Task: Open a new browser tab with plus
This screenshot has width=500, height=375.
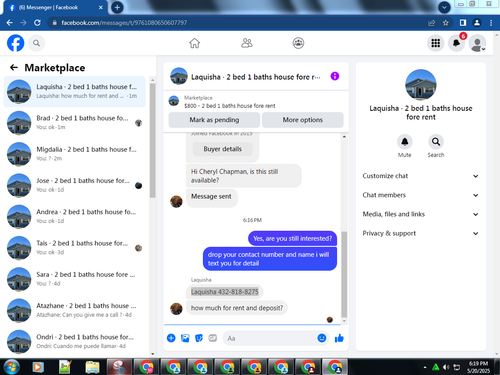Action: [117, 7]
